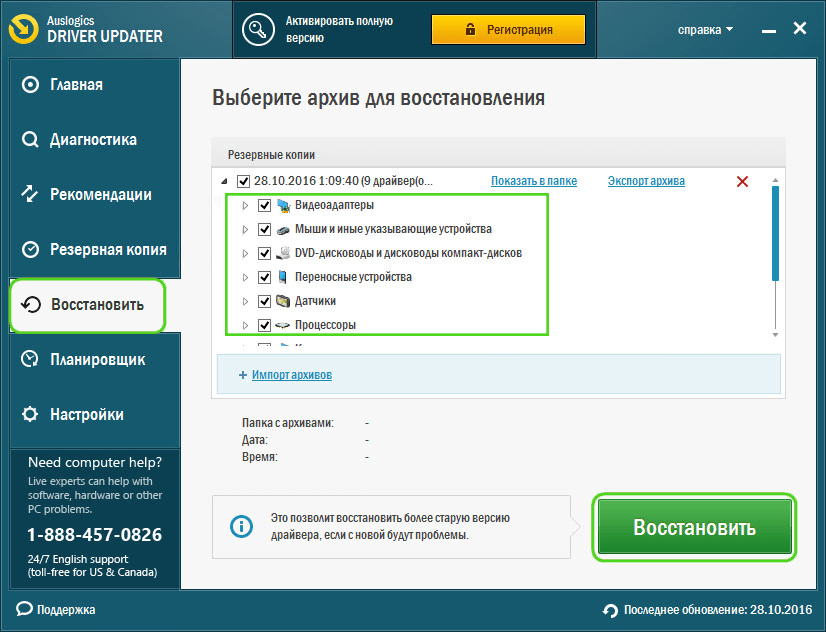826x632 pixels.
Task: Click the last update refresh icon
Action: coord(611,610)
